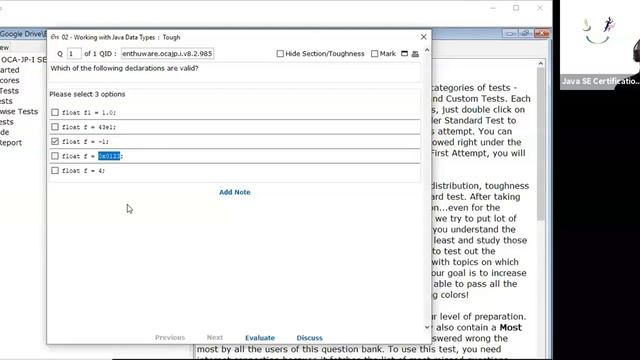Screen dimensions: 640x360
Task: Check the 'float f1 = 1.0;' option
Action: [x=55, y=112]
